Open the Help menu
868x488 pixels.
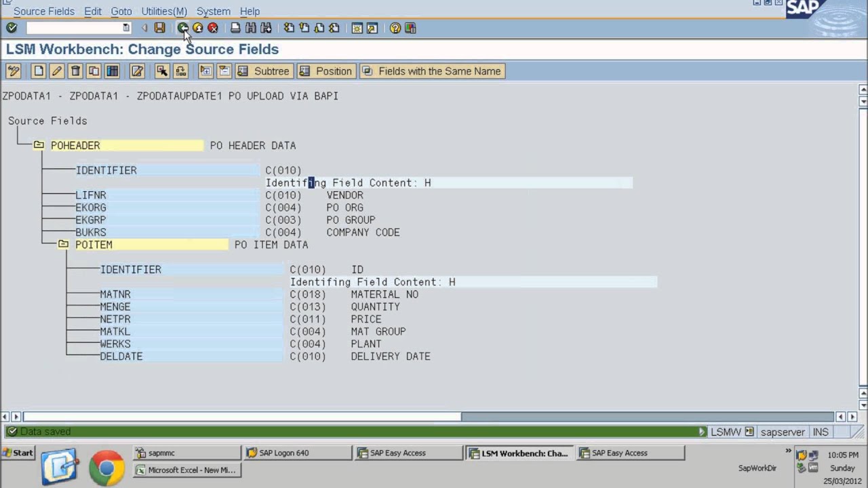[x=250, y=12]
